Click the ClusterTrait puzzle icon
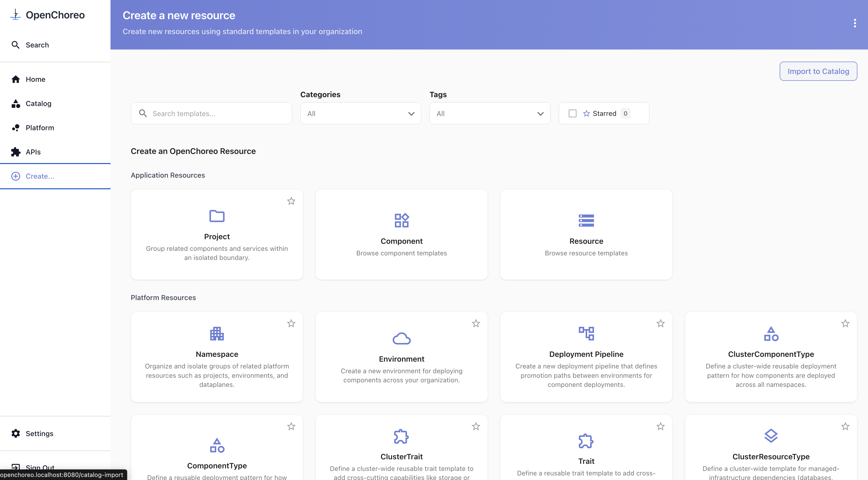The height and width of the screenshot is (480, 868). (402, 436)
